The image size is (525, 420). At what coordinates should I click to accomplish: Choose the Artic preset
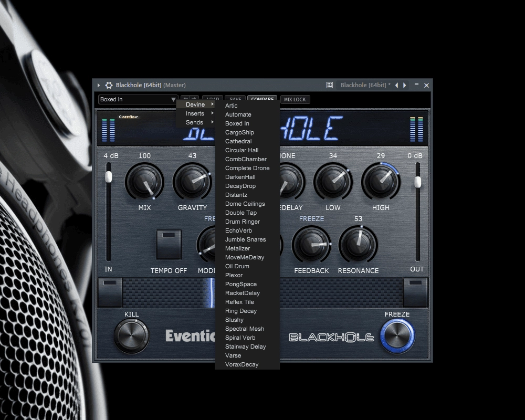pyautogui.click(x=247, y=106)
